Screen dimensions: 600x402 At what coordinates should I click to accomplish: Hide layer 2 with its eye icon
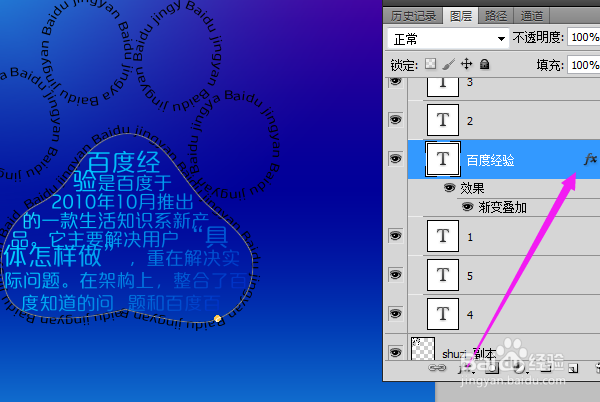click(396, 120)
